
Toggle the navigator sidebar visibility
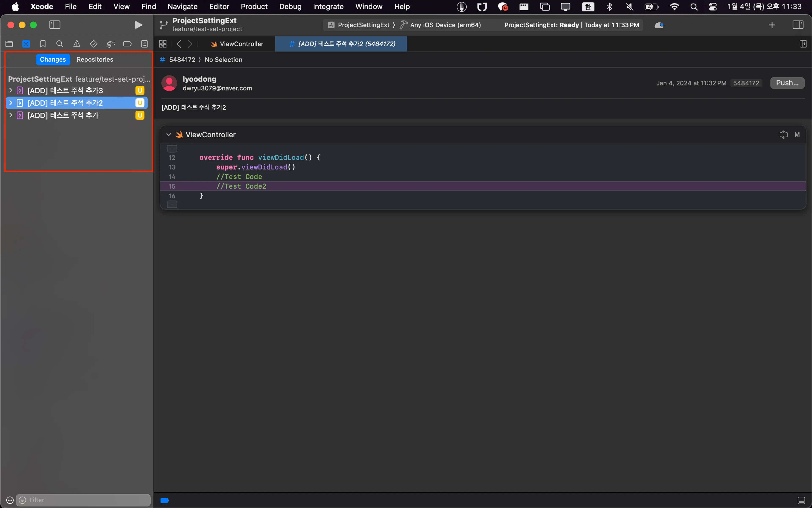pyautogui.click(x=55, y=25)
